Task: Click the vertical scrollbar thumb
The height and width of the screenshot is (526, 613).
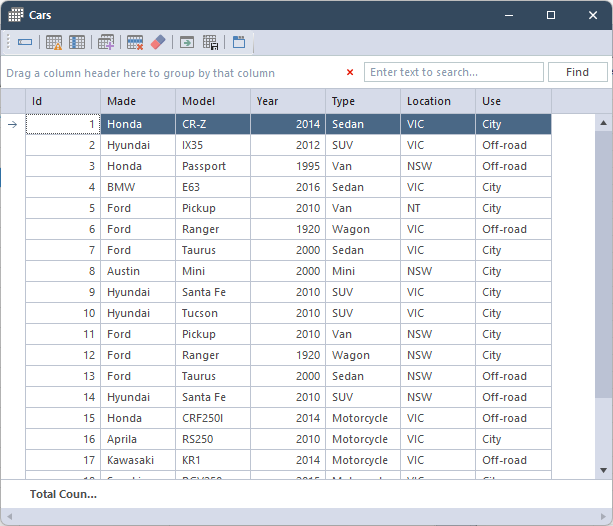Action: click(603, 265)
